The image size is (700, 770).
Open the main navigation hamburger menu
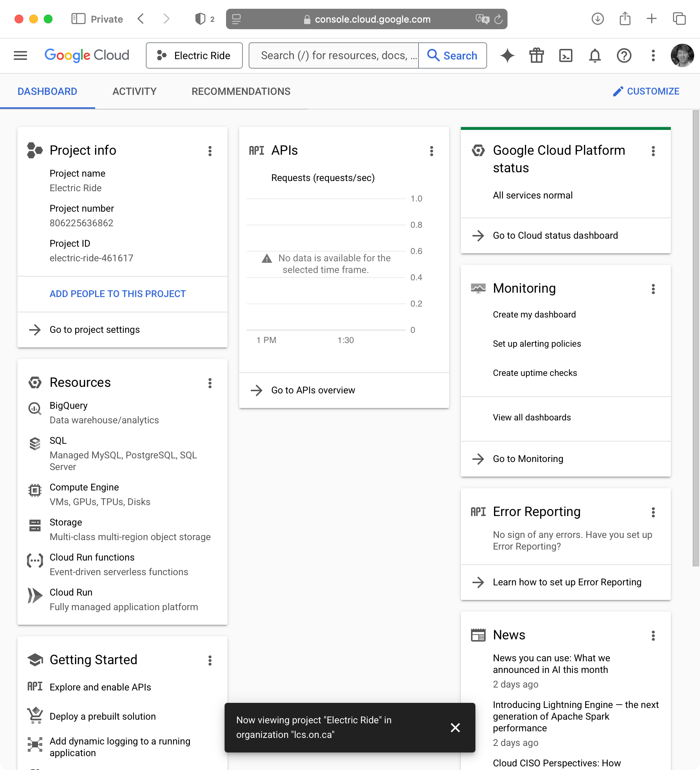(x=20, y=55)
